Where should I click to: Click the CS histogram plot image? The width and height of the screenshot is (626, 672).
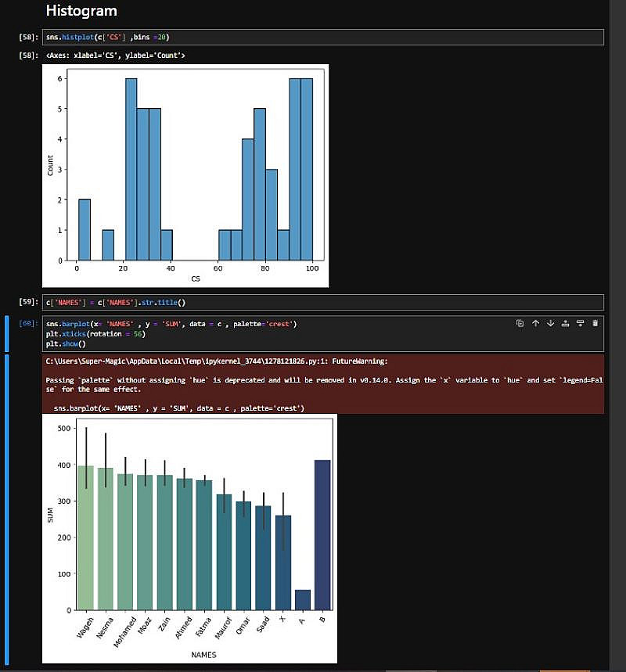(x=185, y=176)
